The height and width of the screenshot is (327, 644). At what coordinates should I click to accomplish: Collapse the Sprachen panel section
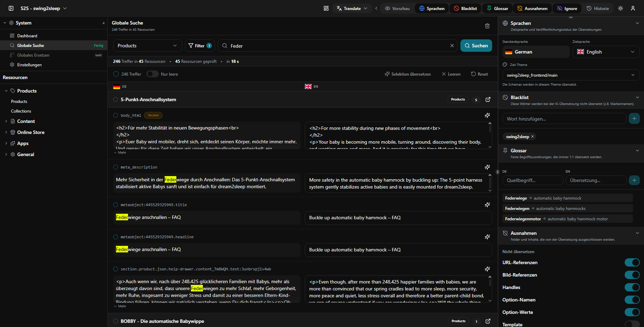pos(637,23)
